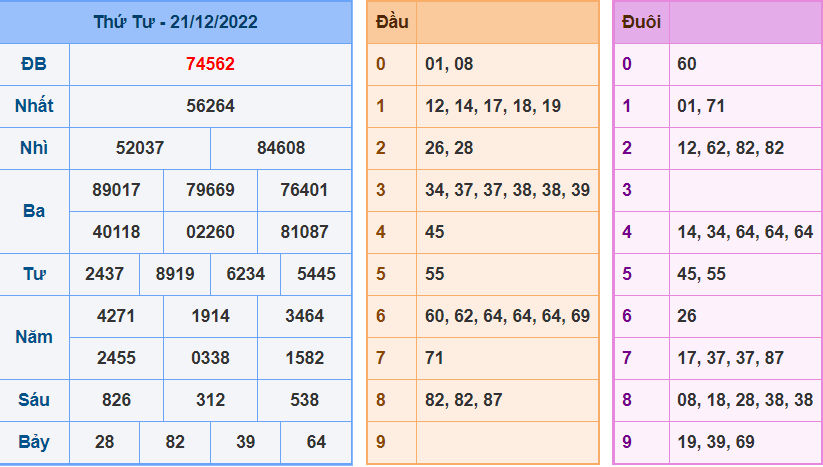The height and width of the screenshot is (467, 823).
Task: Click the '34, 37, 37, 38, 38, 39' cell
Action: pyautogui.click(x=508, y=190)
